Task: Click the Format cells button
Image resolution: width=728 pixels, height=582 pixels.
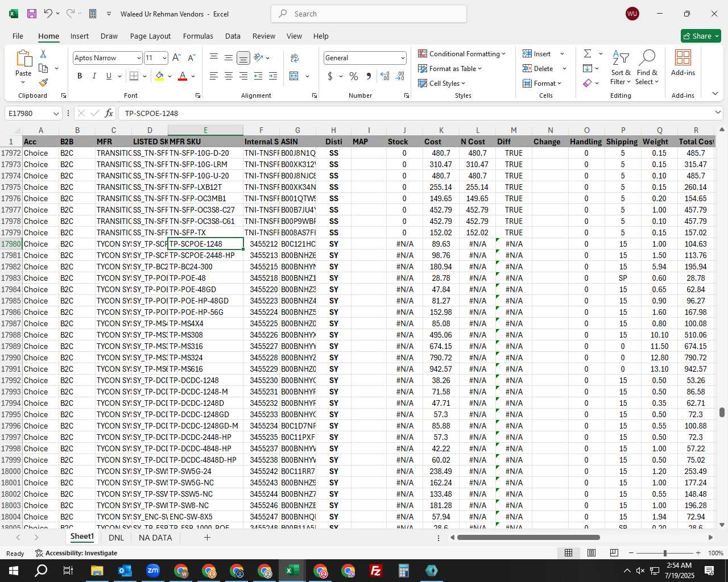Action: 542,83
